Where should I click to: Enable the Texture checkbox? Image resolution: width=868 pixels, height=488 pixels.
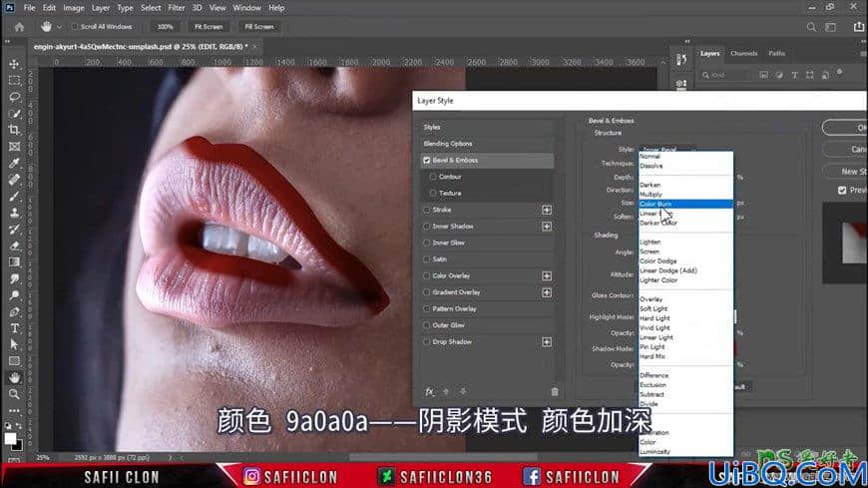pyautogui.click(x=433, y=194)
